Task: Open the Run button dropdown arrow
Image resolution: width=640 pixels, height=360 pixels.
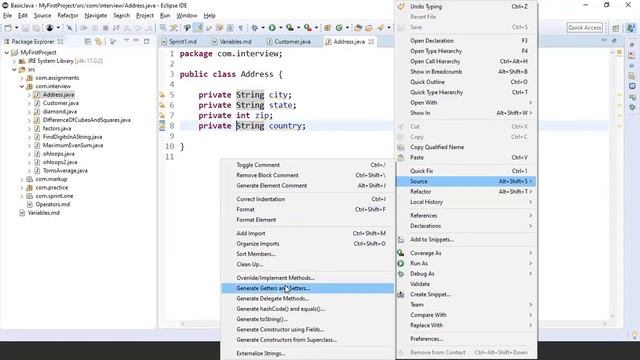Action: 280,28
